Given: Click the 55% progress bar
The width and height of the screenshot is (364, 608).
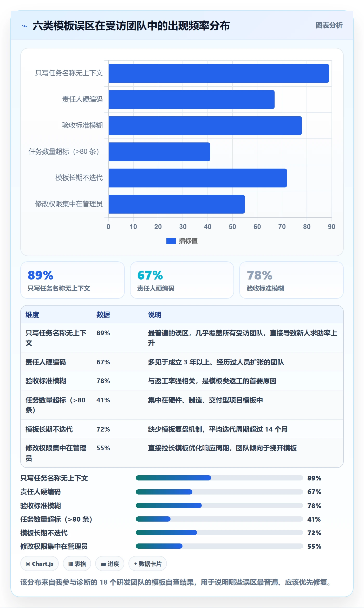Looking at the screenshot, I should [219, 546].
